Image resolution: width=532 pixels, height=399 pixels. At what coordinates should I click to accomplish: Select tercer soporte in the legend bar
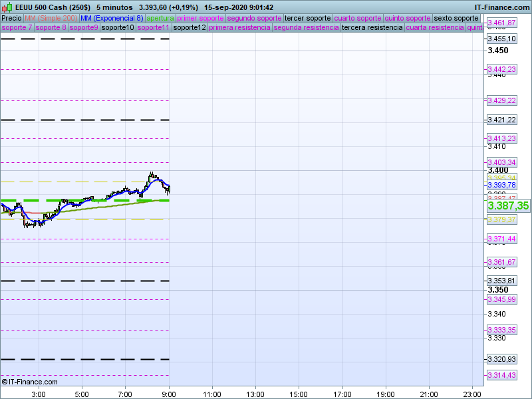pos(307,18)
